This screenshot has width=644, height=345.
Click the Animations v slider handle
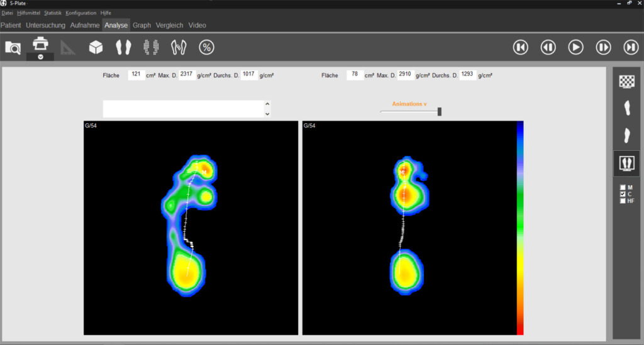click(440, 112)
